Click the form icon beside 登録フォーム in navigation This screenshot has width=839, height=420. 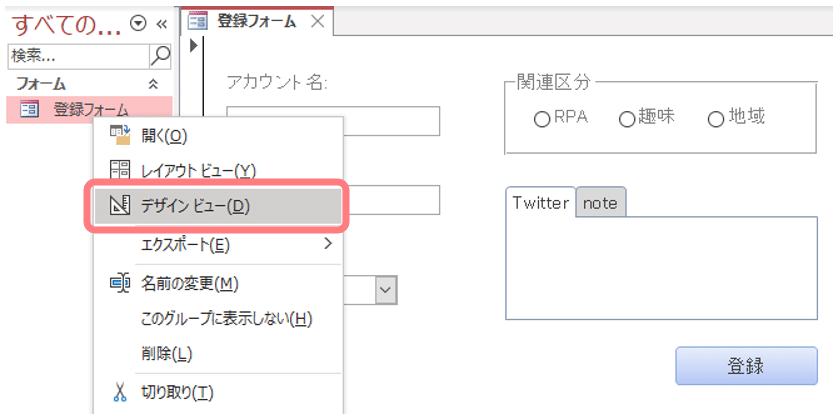coord(29,110)
